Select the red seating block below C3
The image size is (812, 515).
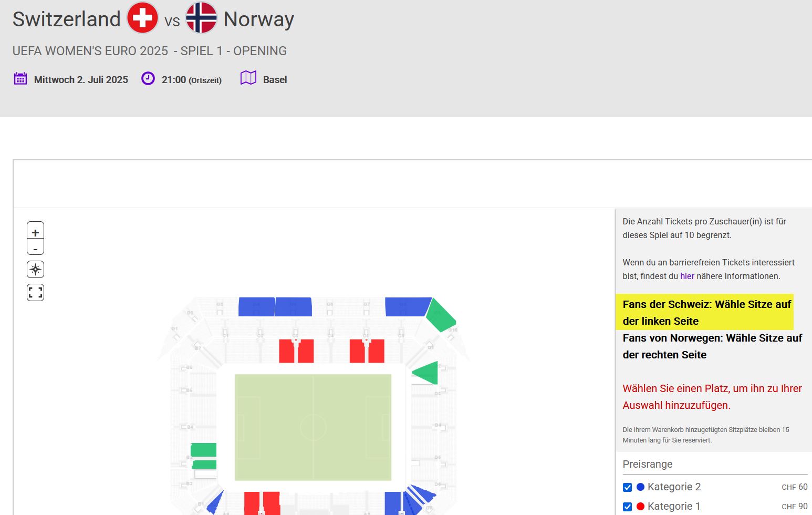coord(296,351)
